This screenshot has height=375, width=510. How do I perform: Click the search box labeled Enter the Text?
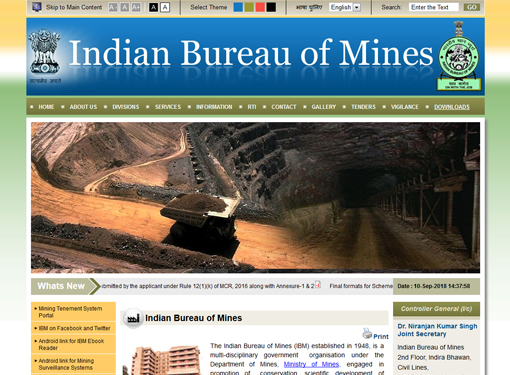[434, 7]
